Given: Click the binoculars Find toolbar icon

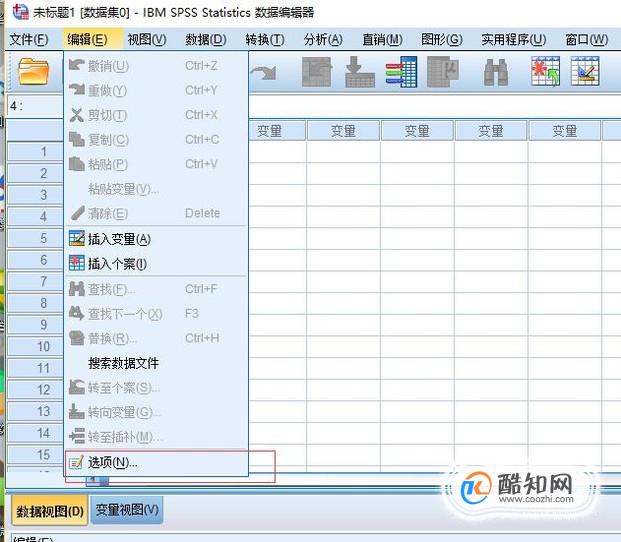Looking at the screenshot, I should pyautogui.click(x=496, y=72).
